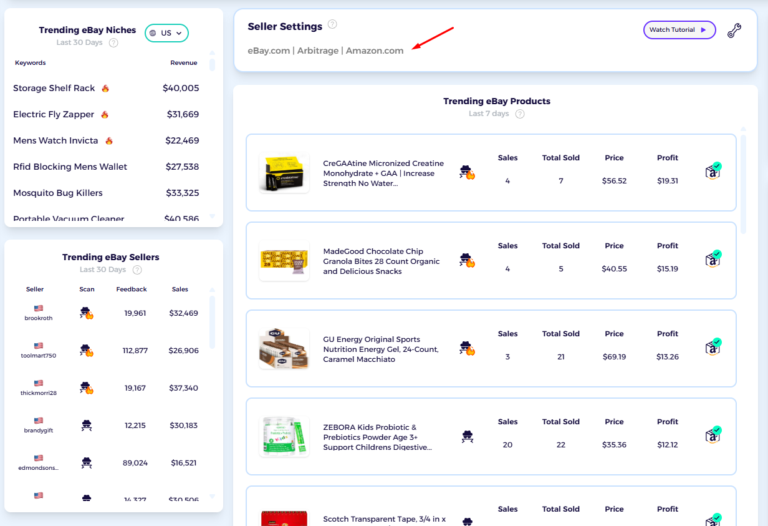Open Amazon source icon for ZEBORA Probiotic
Image resolution: width=768 pixels, height=526 pixels.
(x=713, y=435)
